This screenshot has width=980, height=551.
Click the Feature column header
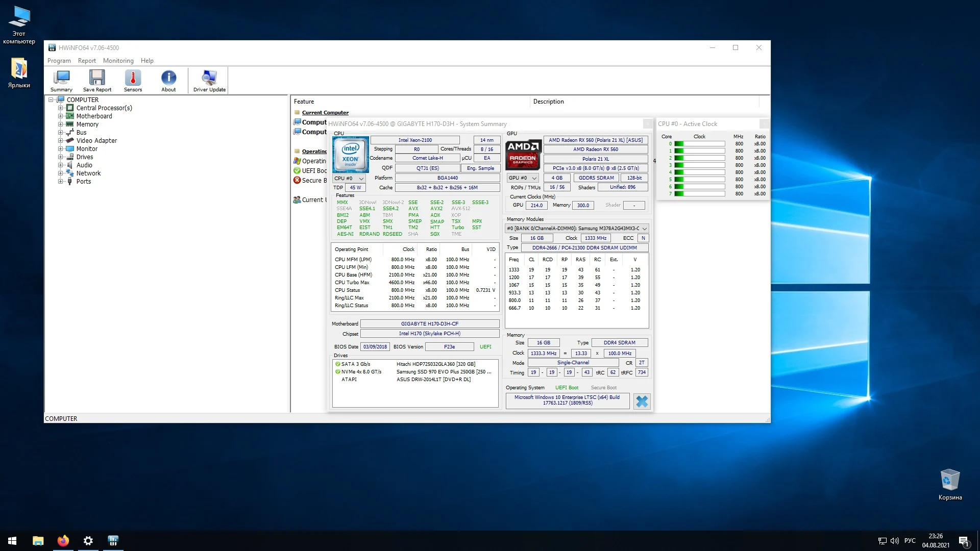[x=410, y=102]
